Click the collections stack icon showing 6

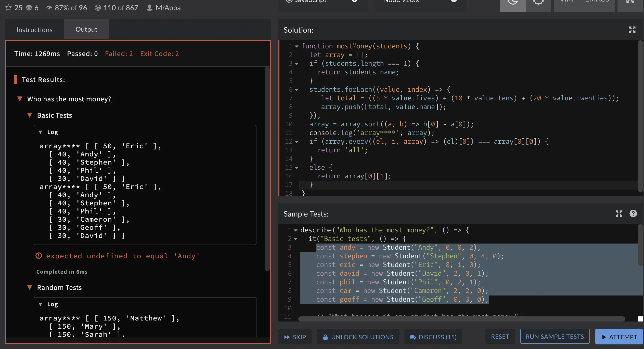tap(29, 8)
